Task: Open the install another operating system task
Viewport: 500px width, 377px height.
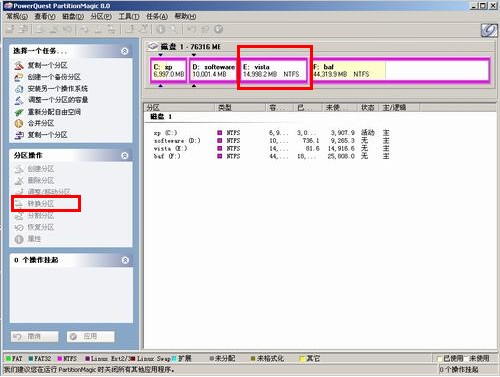Action: tap(51, 89)
